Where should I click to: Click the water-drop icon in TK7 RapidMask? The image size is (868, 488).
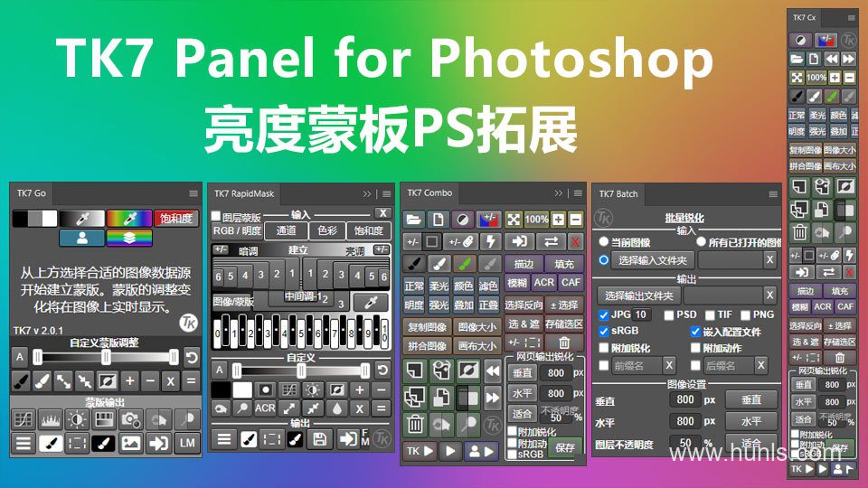(x=336, y=408)
